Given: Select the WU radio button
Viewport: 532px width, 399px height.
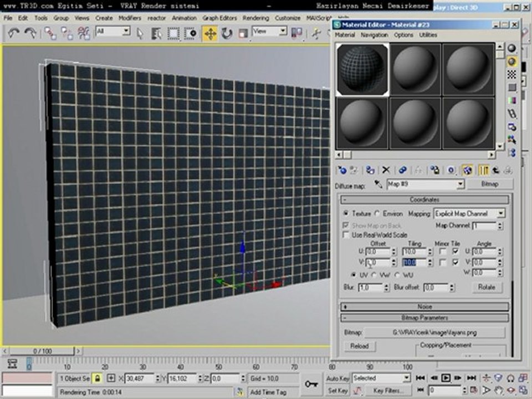Looking at the screenshot, I should pos(397,275).
